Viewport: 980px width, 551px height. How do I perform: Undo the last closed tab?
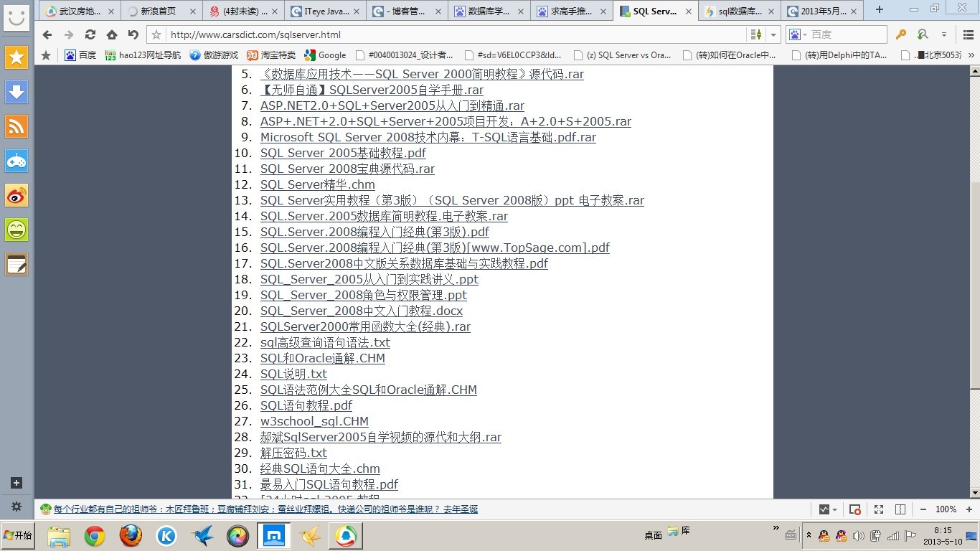point(133,34)
